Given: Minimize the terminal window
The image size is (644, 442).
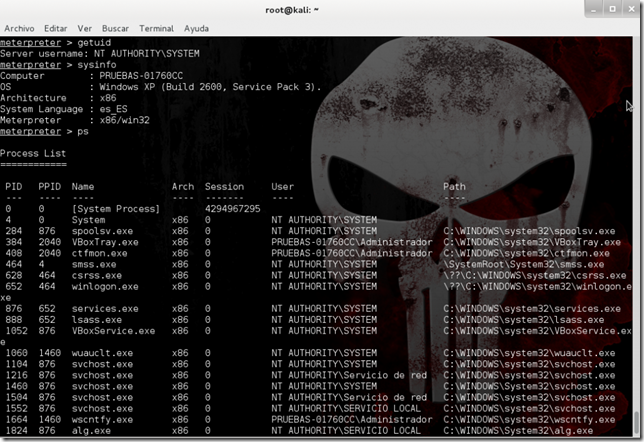Looking at the screenshot, I should click(x=593, y=9).
